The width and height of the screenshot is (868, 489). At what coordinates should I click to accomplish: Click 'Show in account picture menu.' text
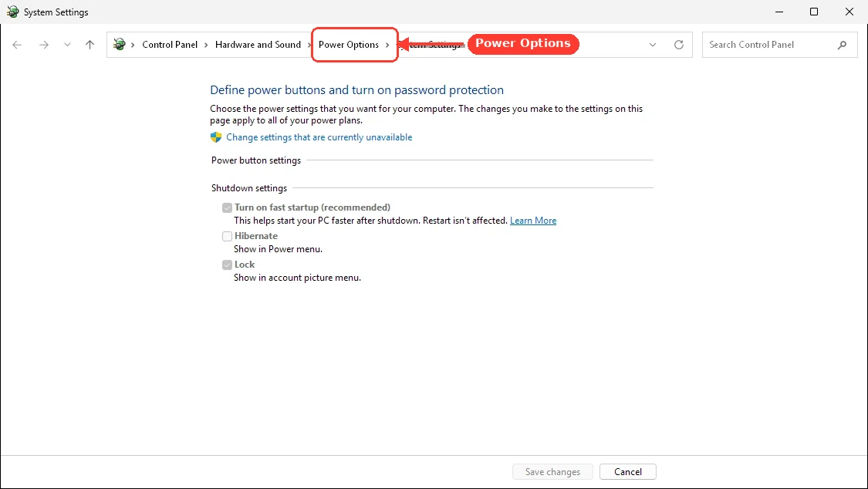coord(297,278)
